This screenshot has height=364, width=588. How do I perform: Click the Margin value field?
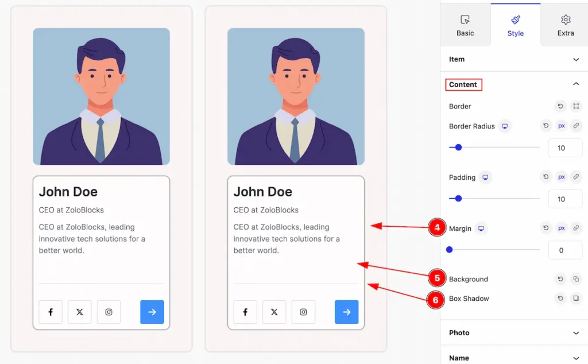[565, 250]
